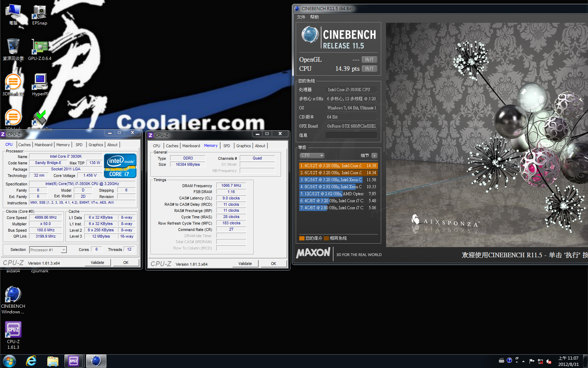Switch to Mainboard tab in left CPU-Z
The width and height of the screenshot is (588, 368).
[43, 145]
